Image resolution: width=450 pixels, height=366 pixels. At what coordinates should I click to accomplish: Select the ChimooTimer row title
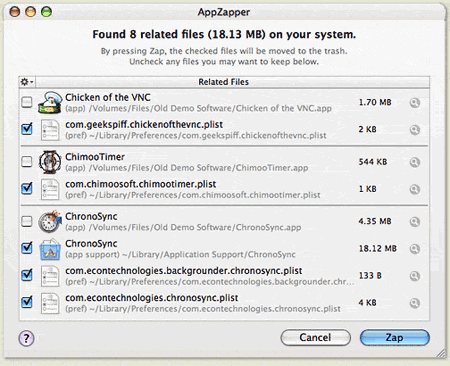coord(95,157)
